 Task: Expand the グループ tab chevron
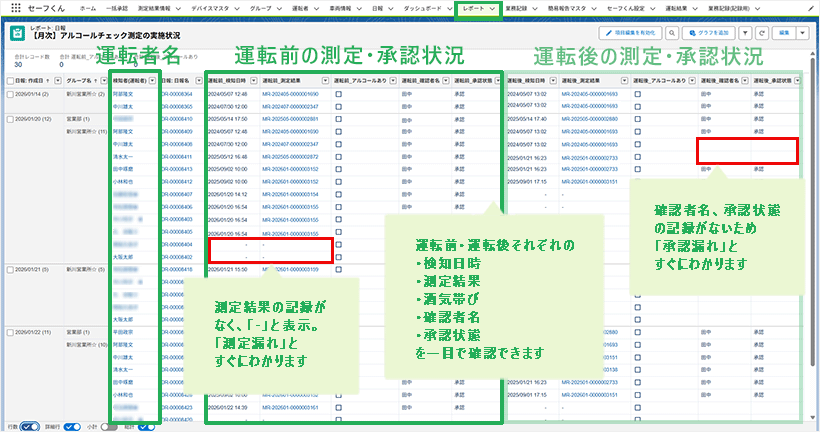pos(279,8)
